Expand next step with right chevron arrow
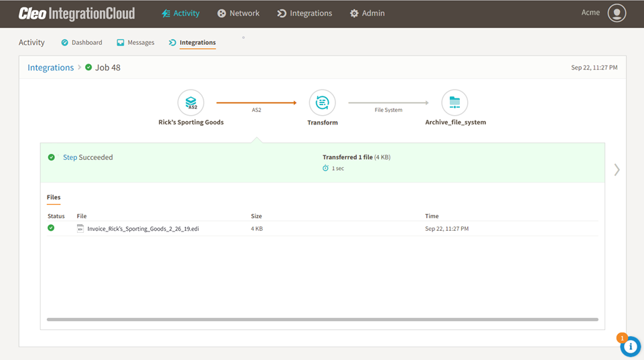The height and width of the screenshot is (360, 644). click(617, 170)
